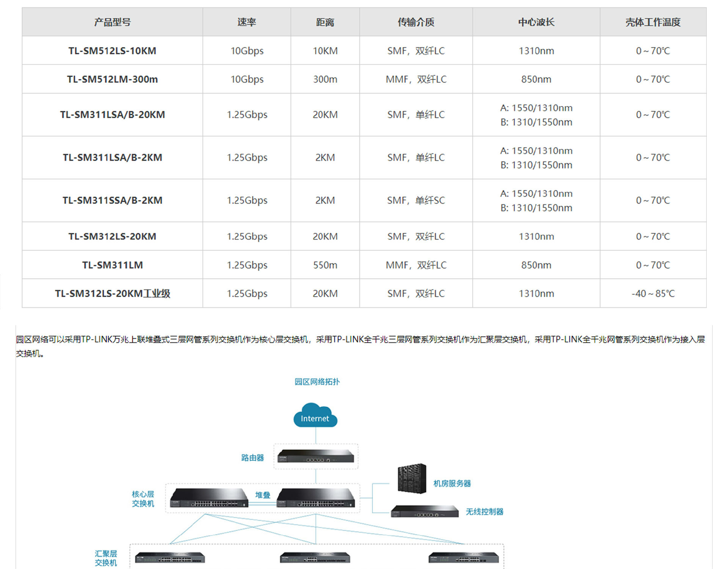This screenshot has width=728, height=569.
Task: Select the TL-SM311SSA/B-2KM model cell
Action: pos(112,200)
